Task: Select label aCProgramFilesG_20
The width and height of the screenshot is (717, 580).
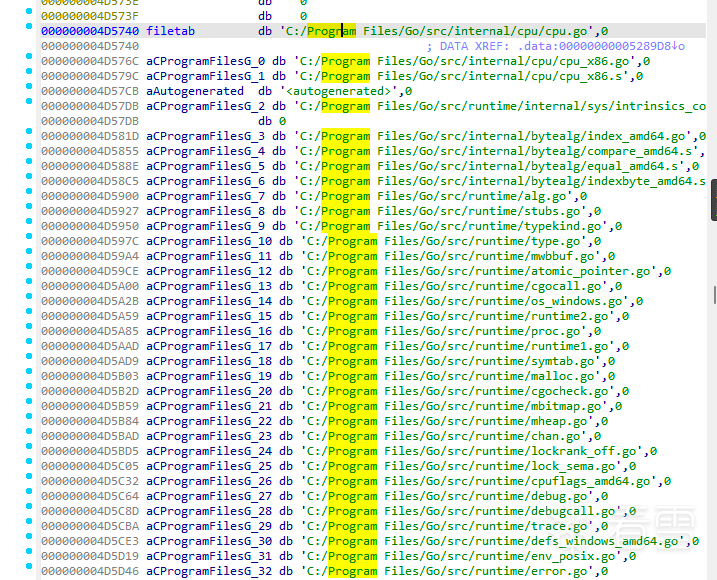Action: [209, 391]
